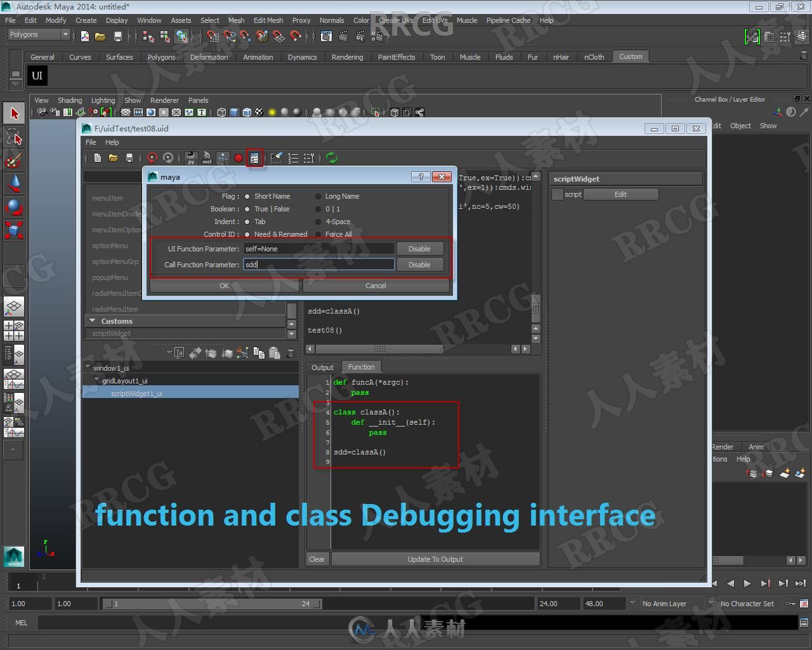Screen dimensions: 812x650
Task: Click the trash delete icon above hierarchy
Action: point(291,353)
